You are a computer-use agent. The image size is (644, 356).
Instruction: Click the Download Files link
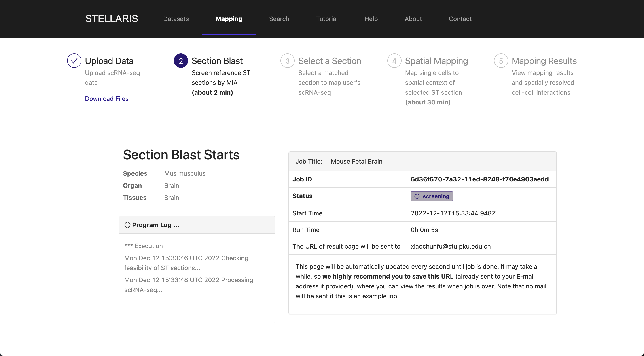tap(106, 99)
